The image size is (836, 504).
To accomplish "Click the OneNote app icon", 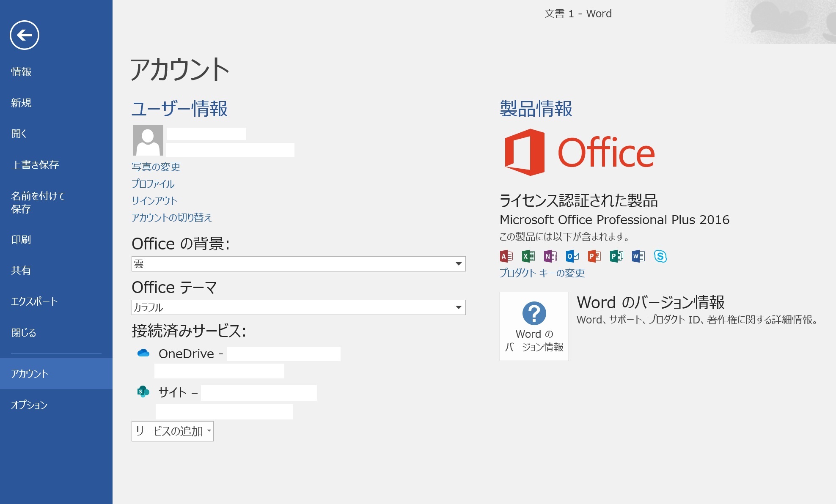I will point(550,256).
